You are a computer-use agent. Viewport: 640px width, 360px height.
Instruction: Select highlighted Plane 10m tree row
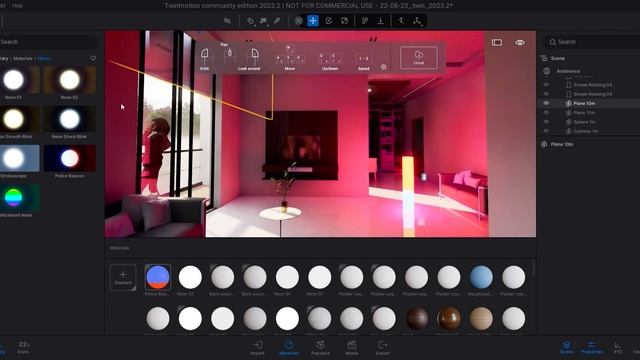590,103
